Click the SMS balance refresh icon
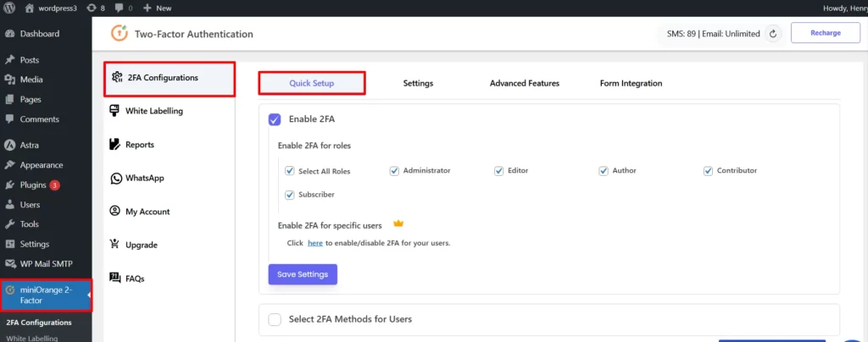868x342 pixels. [x=772, y=34]
